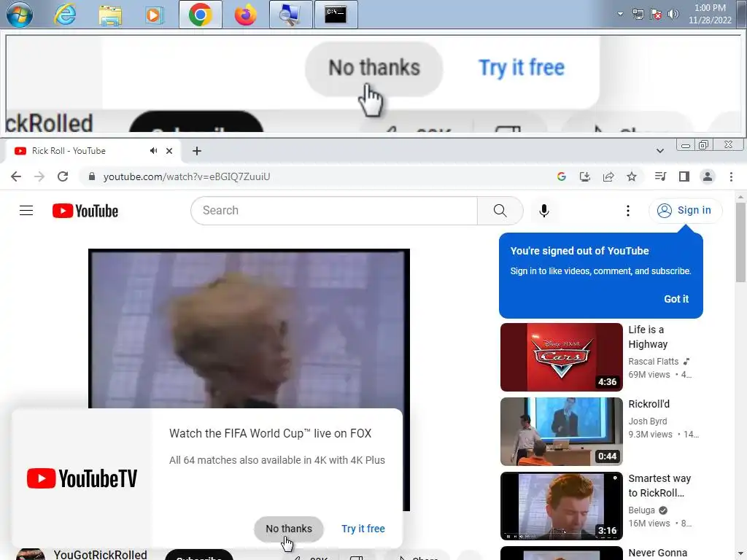Show hidden system tray icons

[620, 14]
